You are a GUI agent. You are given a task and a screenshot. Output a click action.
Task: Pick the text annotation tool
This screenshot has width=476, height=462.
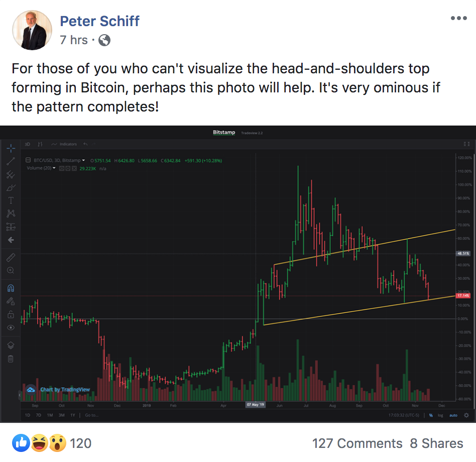(x=11, y=200)
